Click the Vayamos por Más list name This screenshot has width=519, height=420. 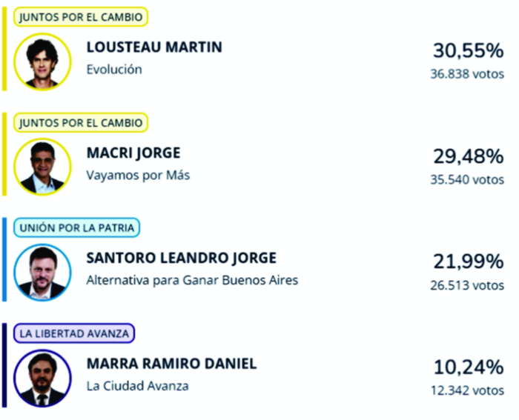(138, 176)
